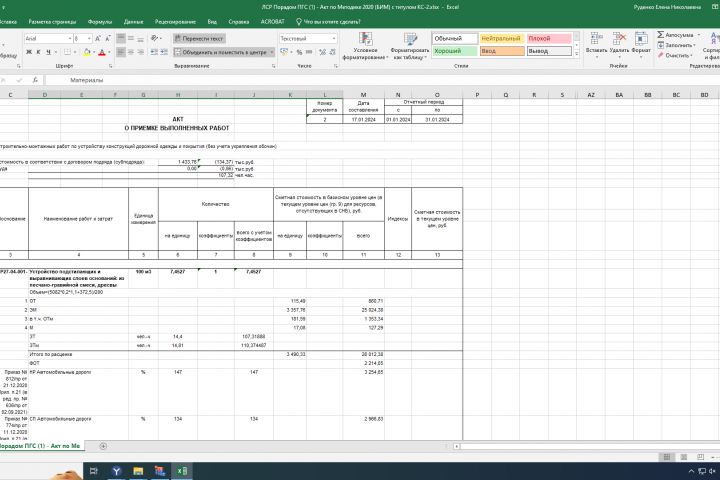Open the Разметка страницы tab
Screen dimensions: 720x480
click(52, 22)
